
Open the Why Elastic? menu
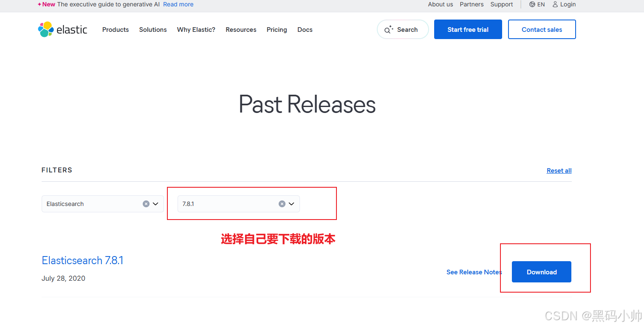[196, 30]
